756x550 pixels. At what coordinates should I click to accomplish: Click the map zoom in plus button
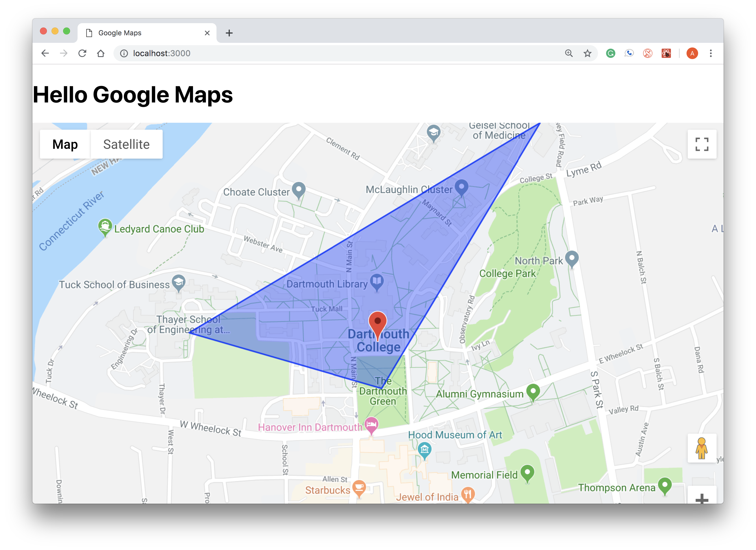tap(702, 498)
